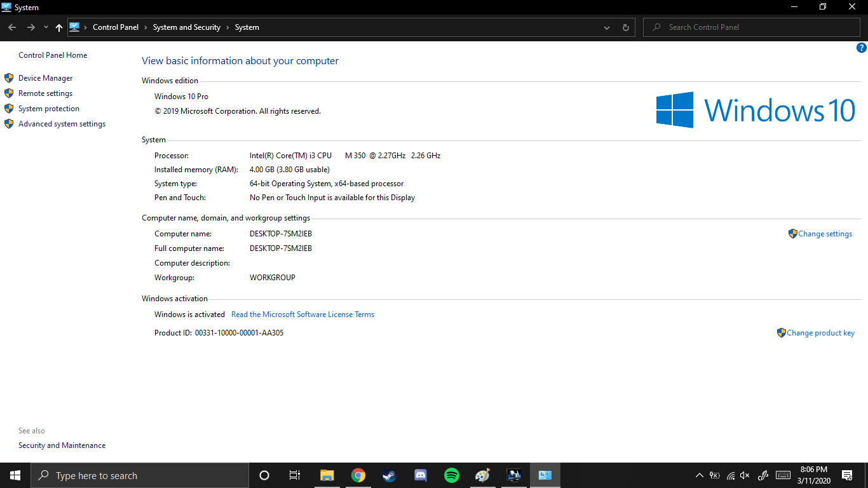The height and width of the screenshot is (488, 868).
Task: Click the Search Control Panel field
Action: pos(751,27)
